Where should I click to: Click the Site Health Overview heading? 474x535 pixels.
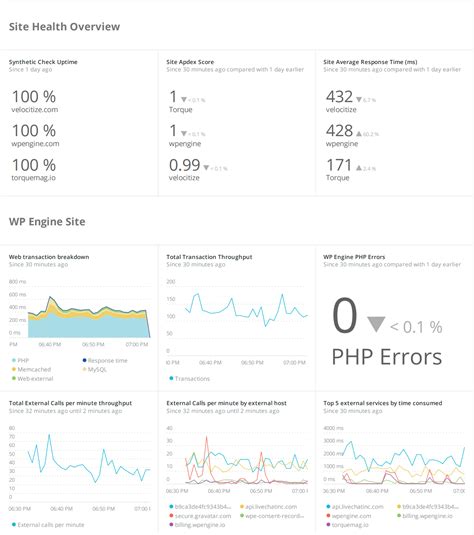pyautogui.click(x=64, y=27)
